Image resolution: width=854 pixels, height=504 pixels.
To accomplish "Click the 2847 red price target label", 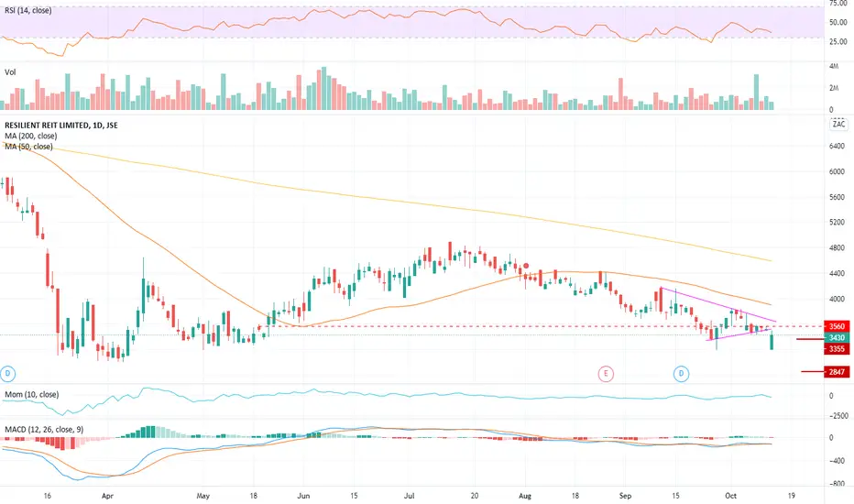I will click(x=837, y=372).
